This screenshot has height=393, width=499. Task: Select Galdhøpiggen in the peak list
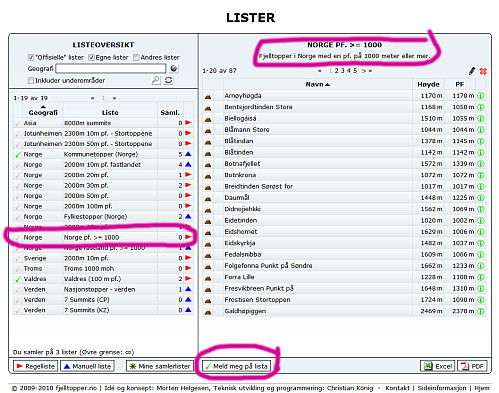coord(344,311)
